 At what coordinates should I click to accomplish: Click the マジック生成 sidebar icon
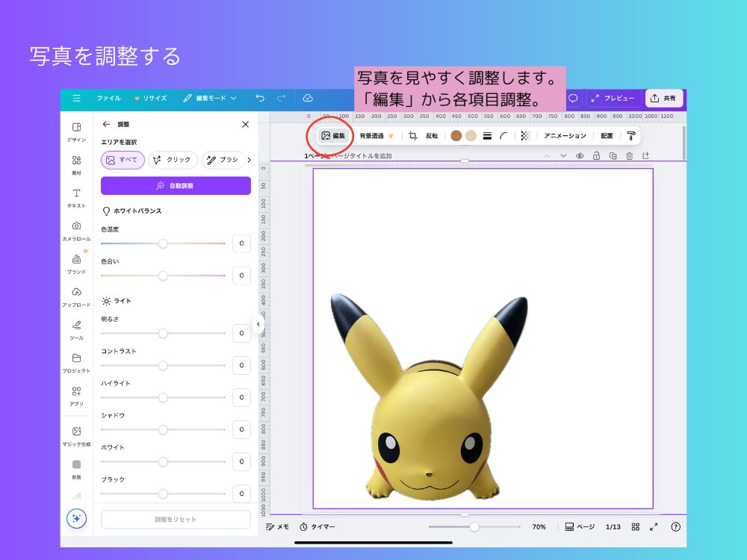click(x=76, y=436)
